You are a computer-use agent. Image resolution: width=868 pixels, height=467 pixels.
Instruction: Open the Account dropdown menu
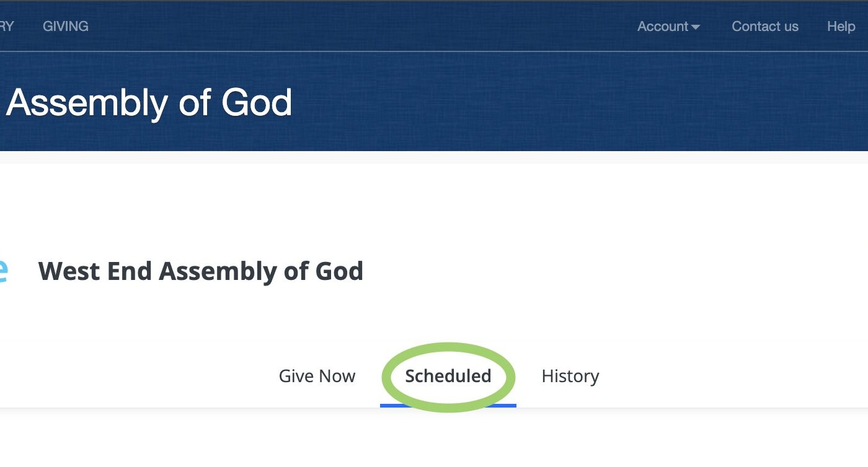coord(663,27)
